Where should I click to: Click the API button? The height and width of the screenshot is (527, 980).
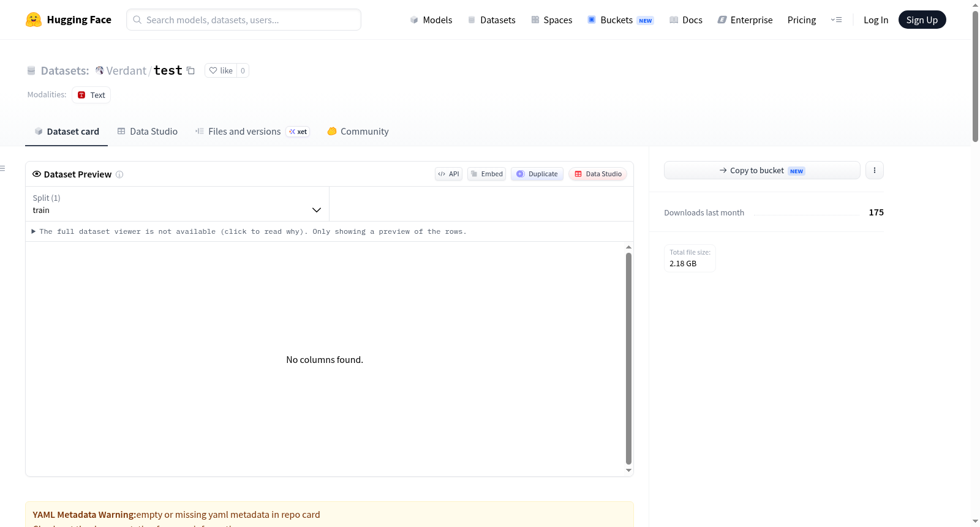click(448, 174)
